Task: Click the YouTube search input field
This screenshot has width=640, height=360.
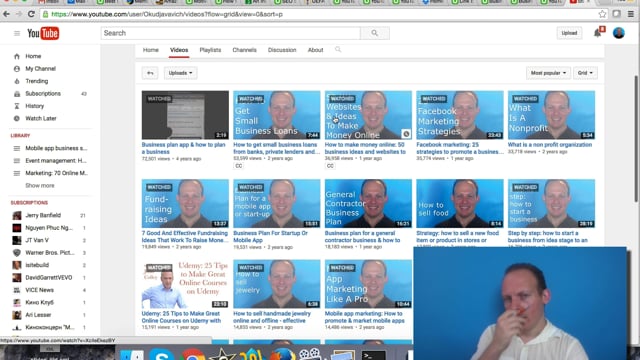Action: pos(231,33)
